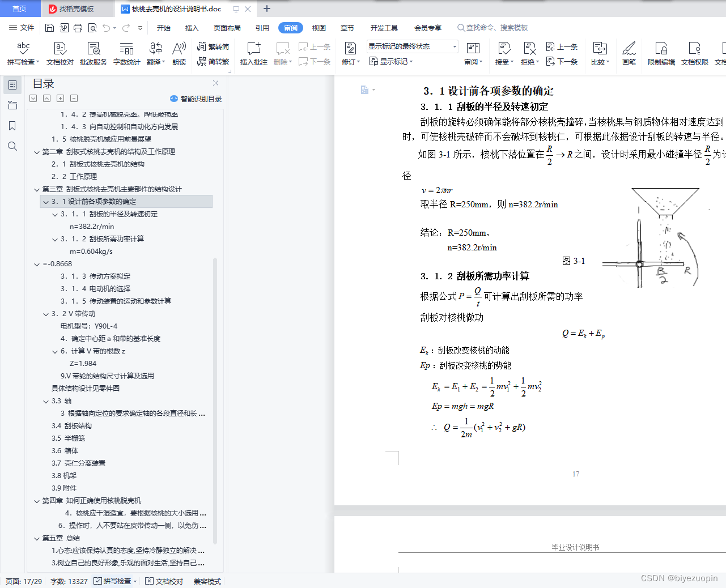Image resolution: width=726 pixels, height=588 pixels.
Task: Start 朗读 read aloud
Action: 179,54
